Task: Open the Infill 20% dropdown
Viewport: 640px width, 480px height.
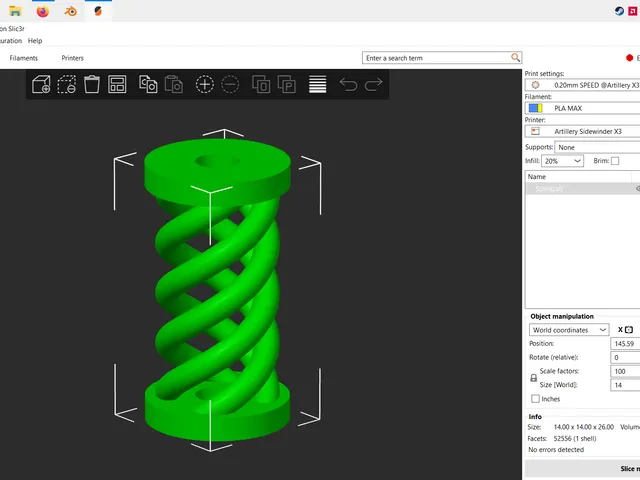Action: coord(562,161)
